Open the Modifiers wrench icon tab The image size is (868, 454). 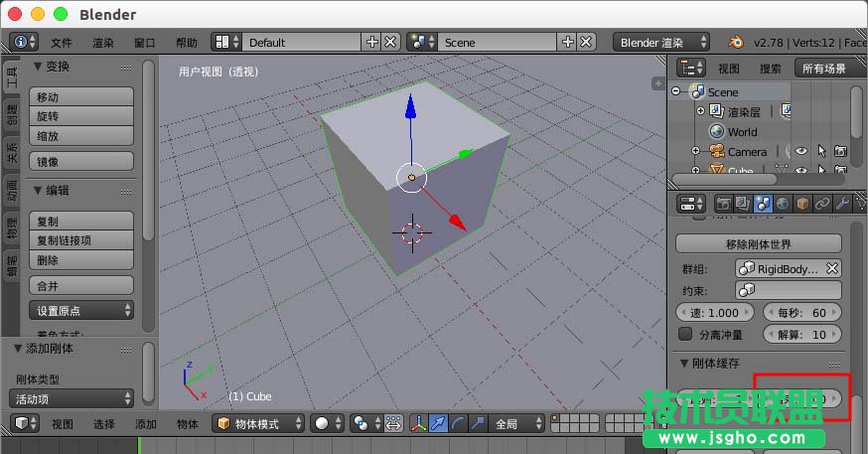(x=842, y=204)
